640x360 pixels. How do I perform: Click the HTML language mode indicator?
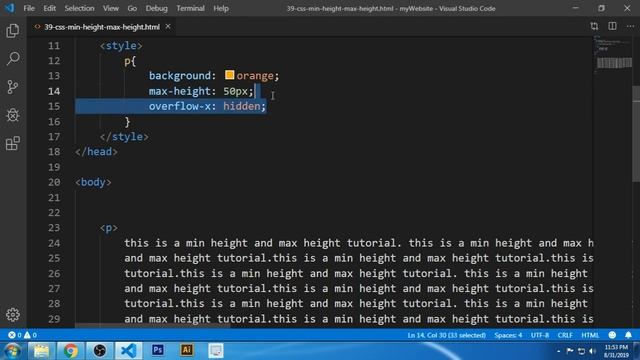point(590,335)
